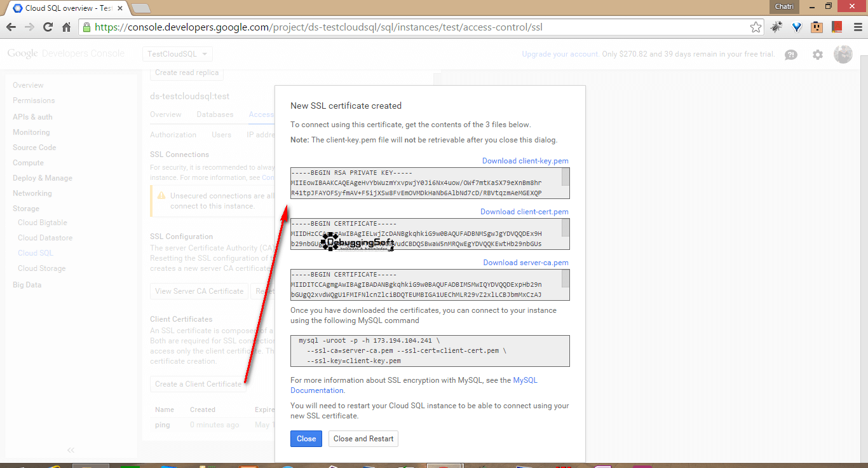The image size is (868, 468).
Task: Click the Close and Restart button
Action: point(363,439)
